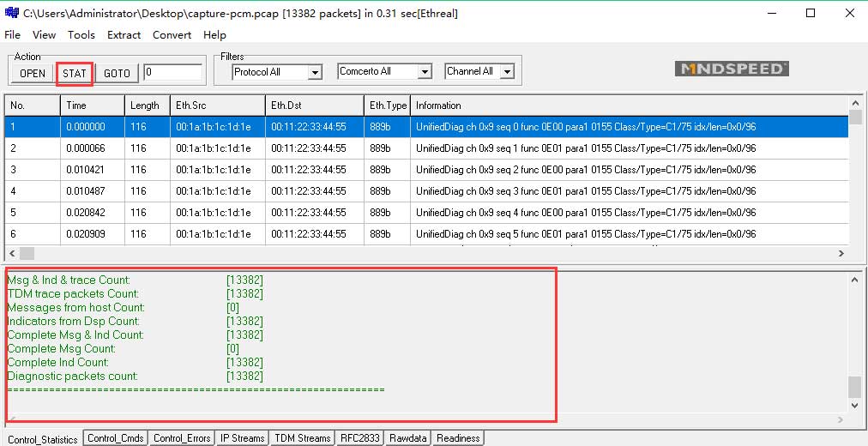The width and height of the screenshot is (868, 446).
Task: Click the No. column header
Action: tap(33, 105)
